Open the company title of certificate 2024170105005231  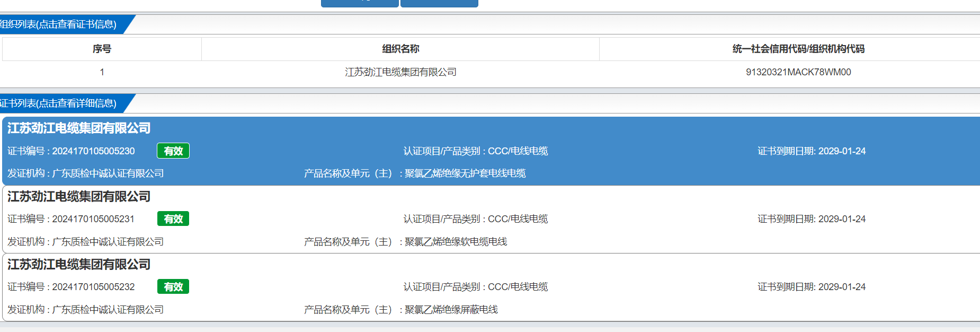[79, 197]
